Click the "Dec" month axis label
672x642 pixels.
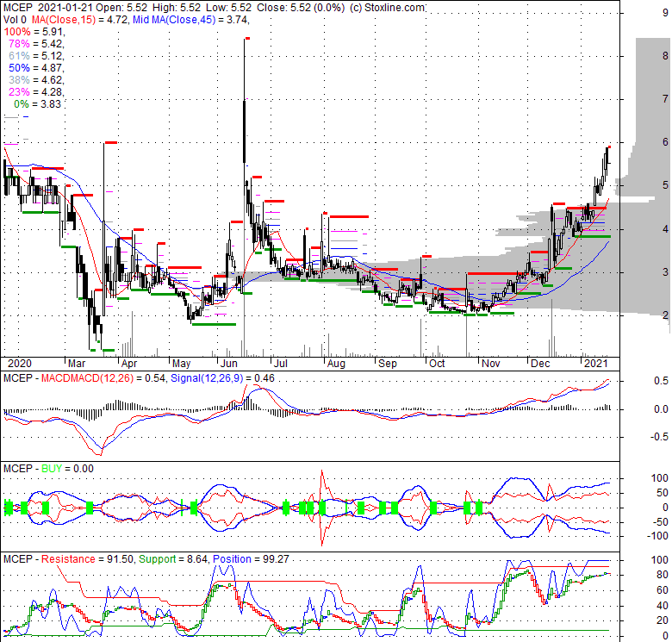[540, 364]
